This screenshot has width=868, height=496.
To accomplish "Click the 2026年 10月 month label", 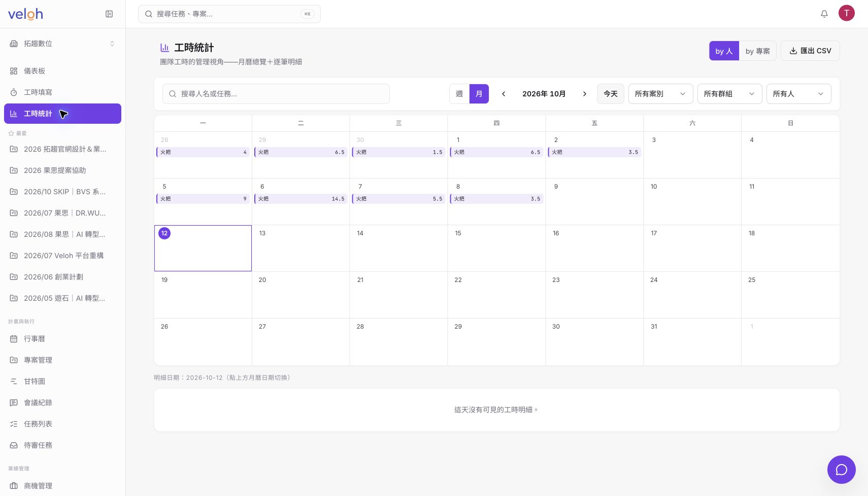I will tap(544, 94).
